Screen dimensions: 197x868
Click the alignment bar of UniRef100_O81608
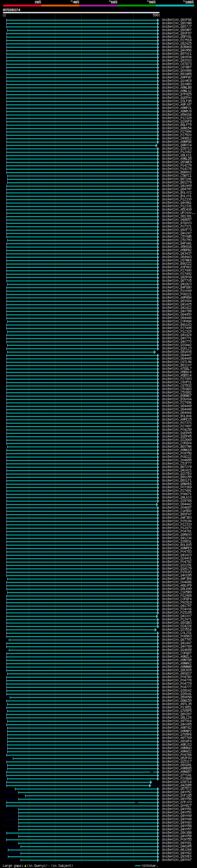[81, 352]
